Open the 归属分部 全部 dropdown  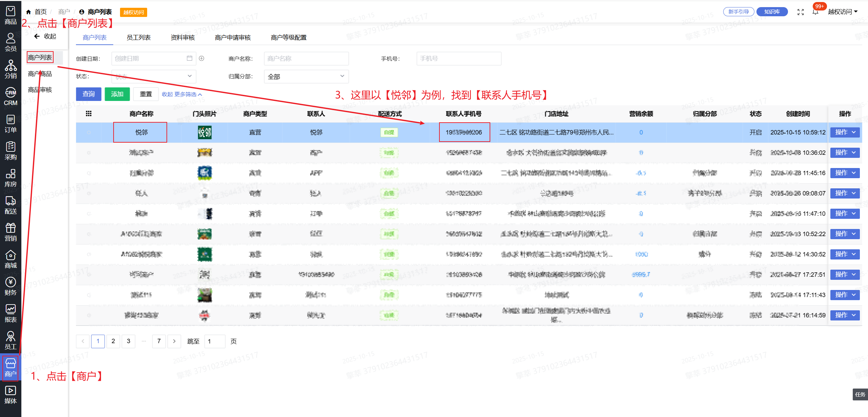pos(306,76)
